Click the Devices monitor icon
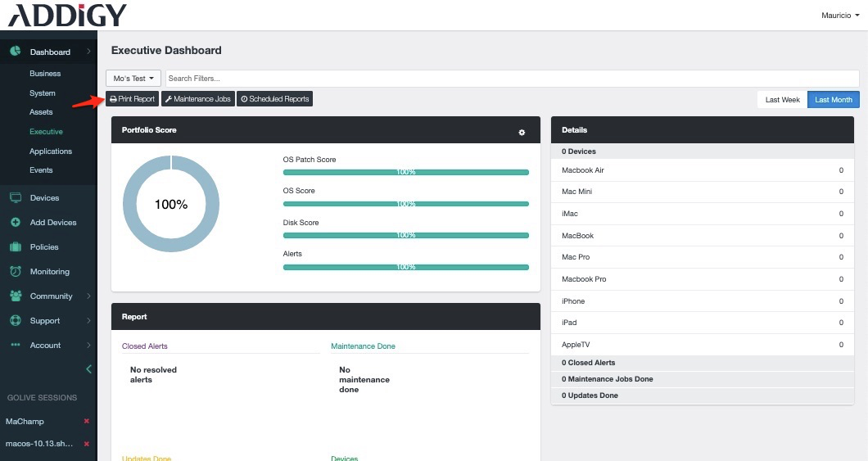The height and width of the screenshot is (461, 868). (x=16, y=197)
